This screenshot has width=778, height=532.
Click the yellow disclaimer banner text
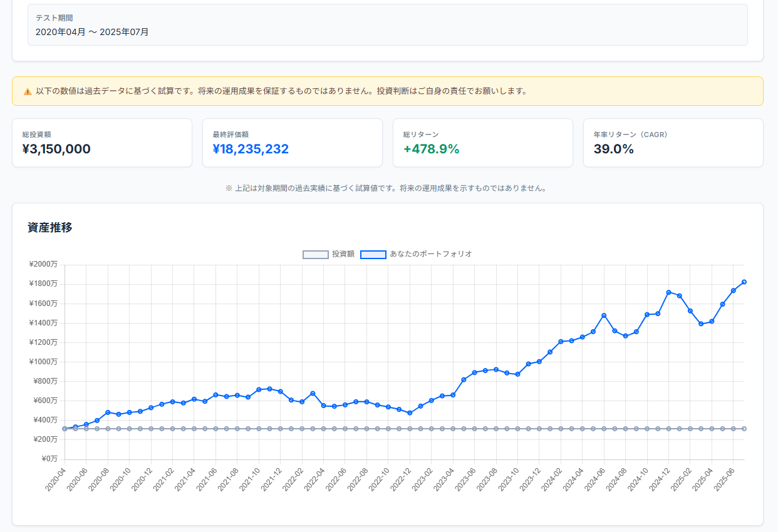[281, 91]
